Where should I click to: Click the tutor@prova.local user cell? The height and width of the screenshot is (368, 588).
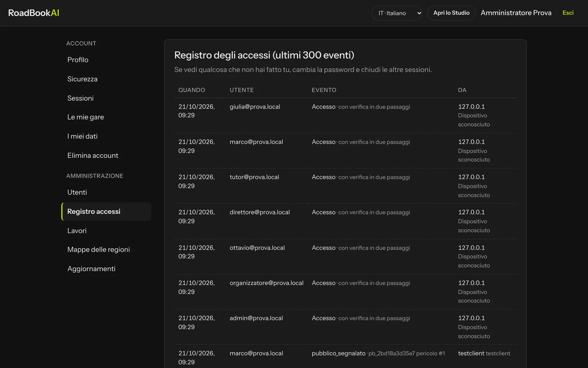click(254, 177)
